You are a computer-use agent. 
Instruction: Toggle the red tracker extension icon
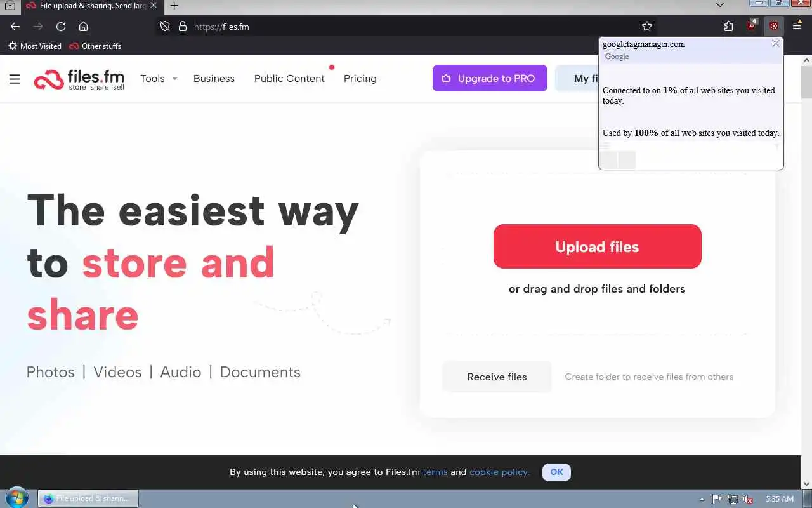(x=774, y=26)
